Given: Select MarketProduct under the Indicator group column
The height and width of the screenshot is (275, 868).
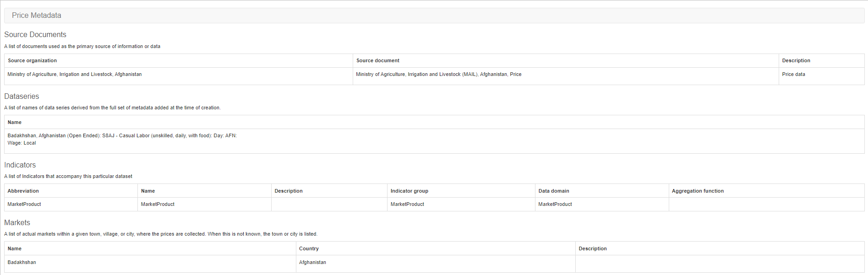Looking at the screenshot, I should point(407,204).
